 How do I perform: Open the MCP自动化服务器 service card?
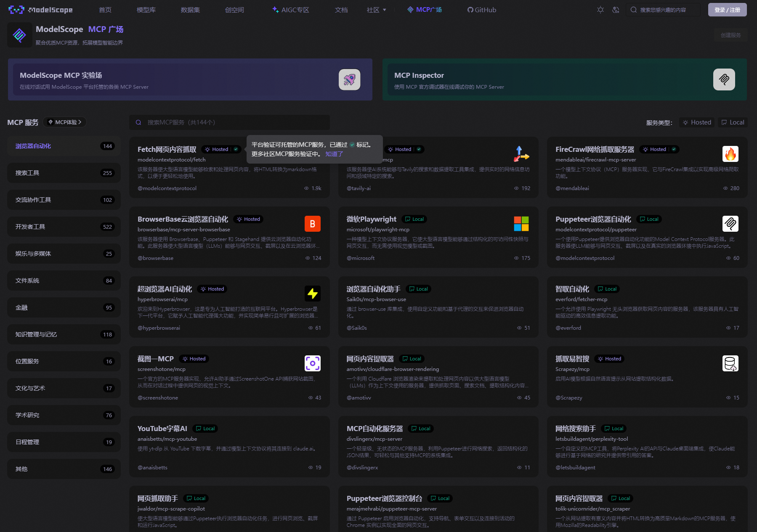pos(438,447)
